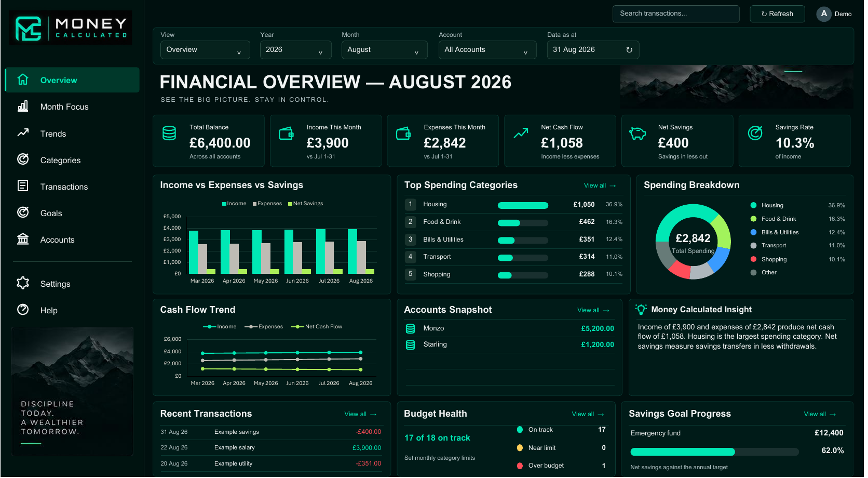The width and height of the screenshot is (868, 478).
Task: Open Month Focus bar chart icon
Action: 23,106
